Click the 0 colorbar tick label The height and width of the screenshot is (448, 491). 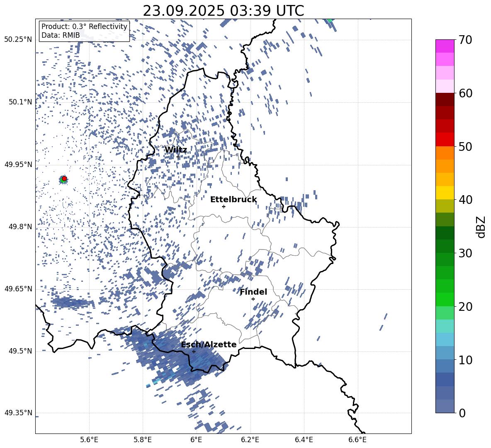tap(462, 413)
